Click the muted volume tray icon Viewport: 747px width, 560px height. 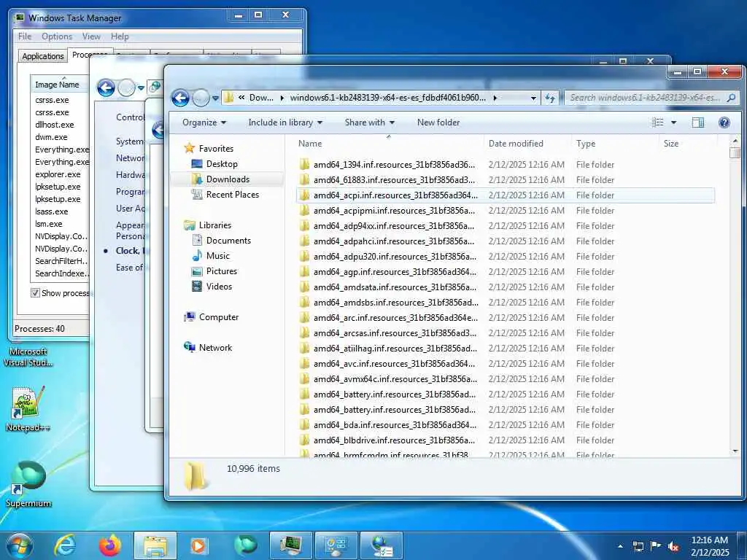tap(673, 546)
